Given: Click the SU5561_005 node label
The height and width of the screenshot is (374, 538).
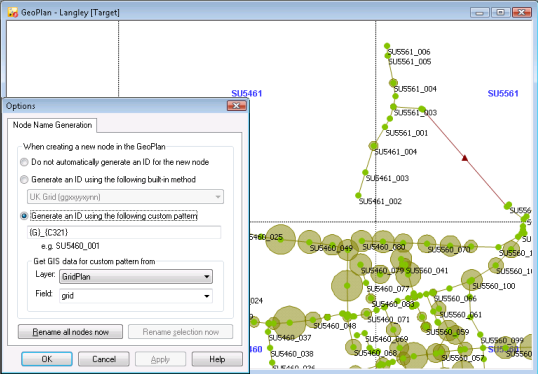Looking at the screenshot, I should (x=410, y=62).
